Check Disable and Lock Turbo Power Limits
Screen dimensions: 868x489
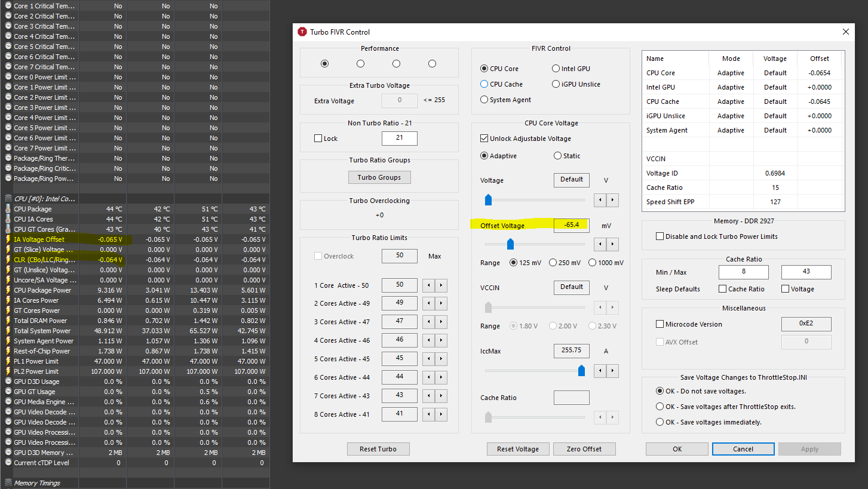click(x=660, y=236)
